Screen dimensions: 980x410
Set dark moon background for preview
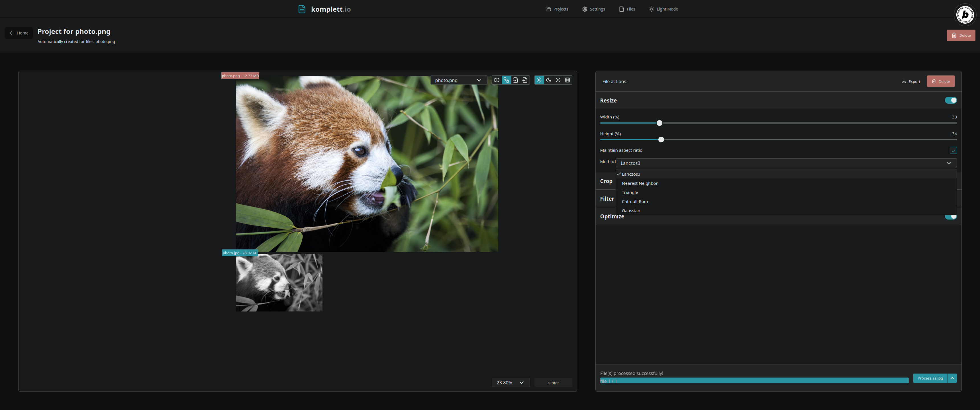point(549,80)
